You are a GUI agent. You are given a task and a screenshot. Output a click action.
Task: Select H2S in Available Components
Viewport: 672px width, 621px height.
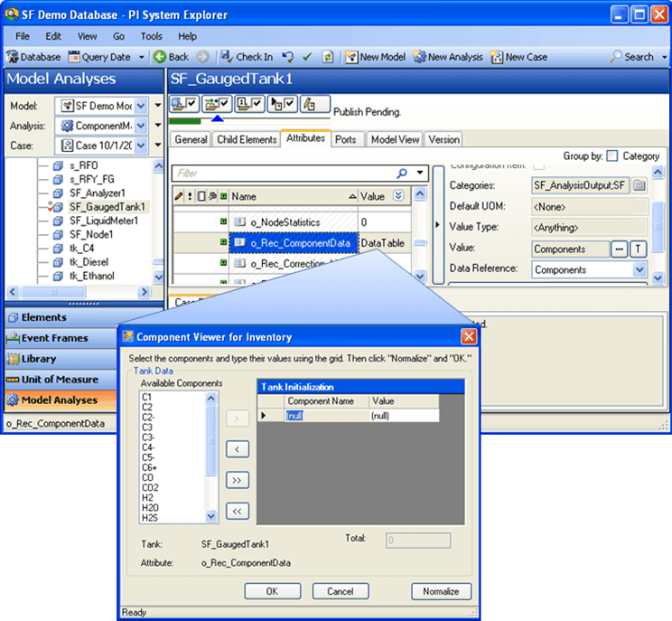tap(150, 518)
